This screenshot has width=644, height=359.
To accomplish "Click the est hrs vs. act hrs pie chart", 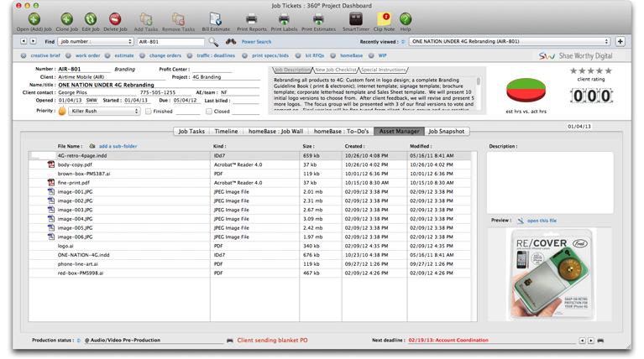I will 526,90.
